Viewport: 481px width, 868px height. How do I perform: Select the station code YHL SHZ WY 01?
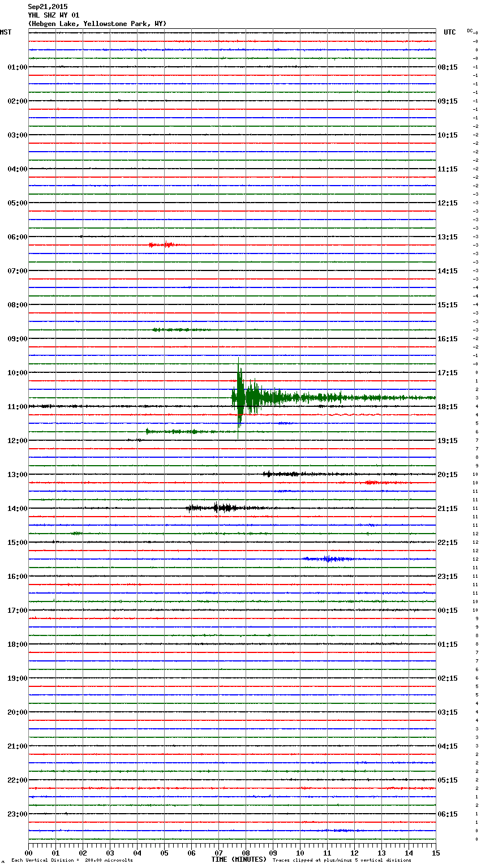(x=54, y=15)
